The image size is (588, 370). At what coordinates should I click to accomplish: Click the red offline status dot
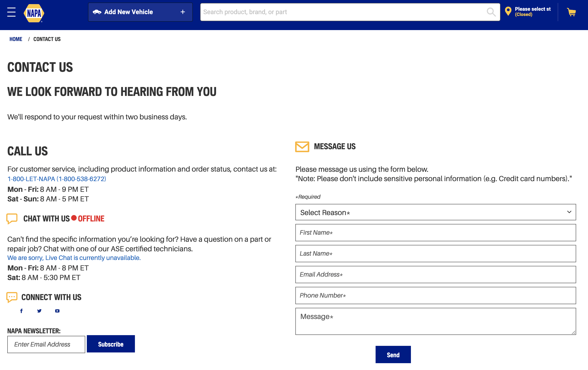(74, 218)
